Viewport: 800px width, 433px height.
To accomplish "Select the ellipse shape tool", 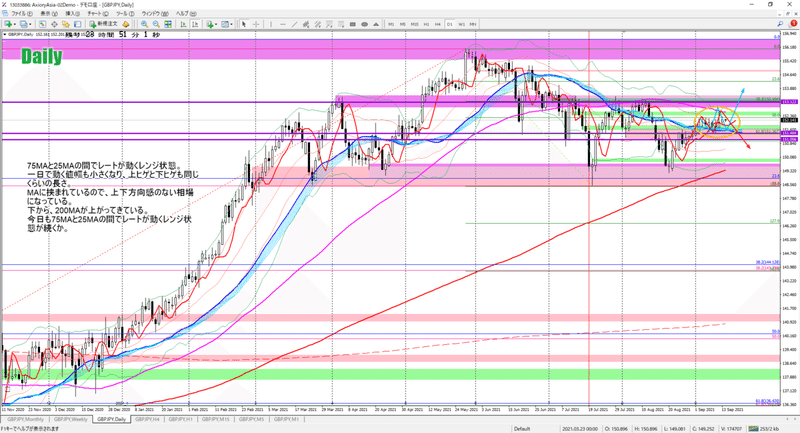I will 364,24.
